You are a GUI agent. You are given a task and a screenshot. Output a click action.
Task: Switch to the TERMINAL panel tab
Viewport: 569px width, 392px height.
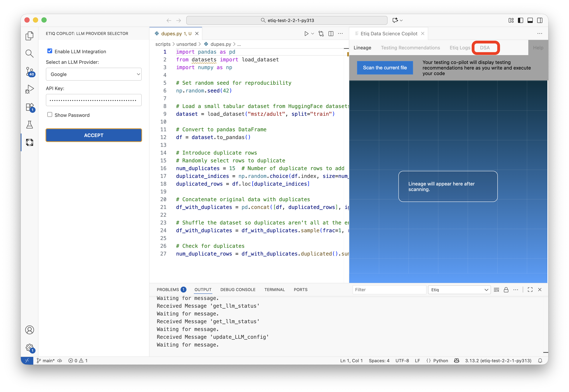[x=275, y=290]
